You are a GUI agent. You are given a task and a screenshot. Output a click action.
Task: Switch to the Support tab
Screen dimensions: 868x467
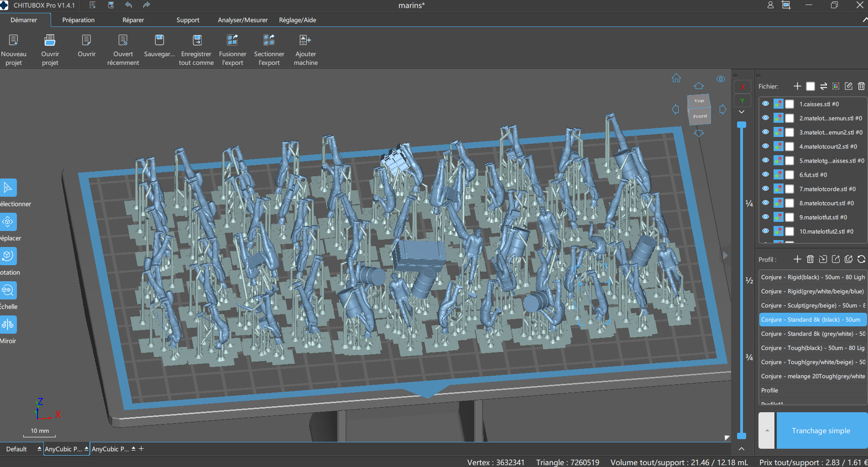[x=188, y=20]
